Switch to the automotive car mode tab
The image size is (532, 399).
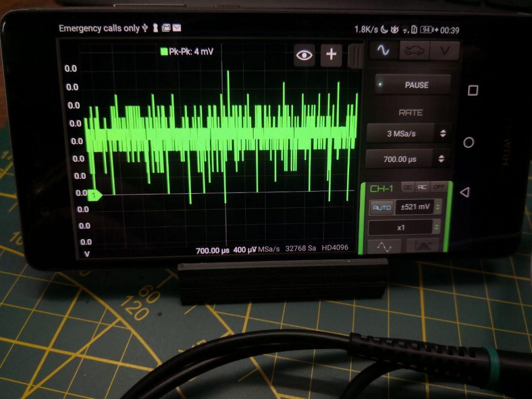coord(414,51)
